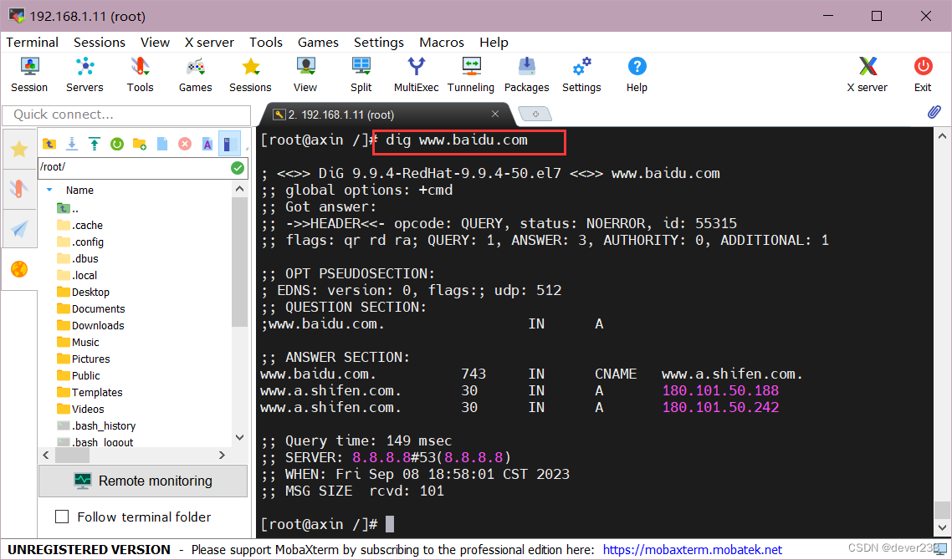Click the Games toolbar icon
Image resolution: width=952 pixels, height=560 pixels.
pos(195,74)
